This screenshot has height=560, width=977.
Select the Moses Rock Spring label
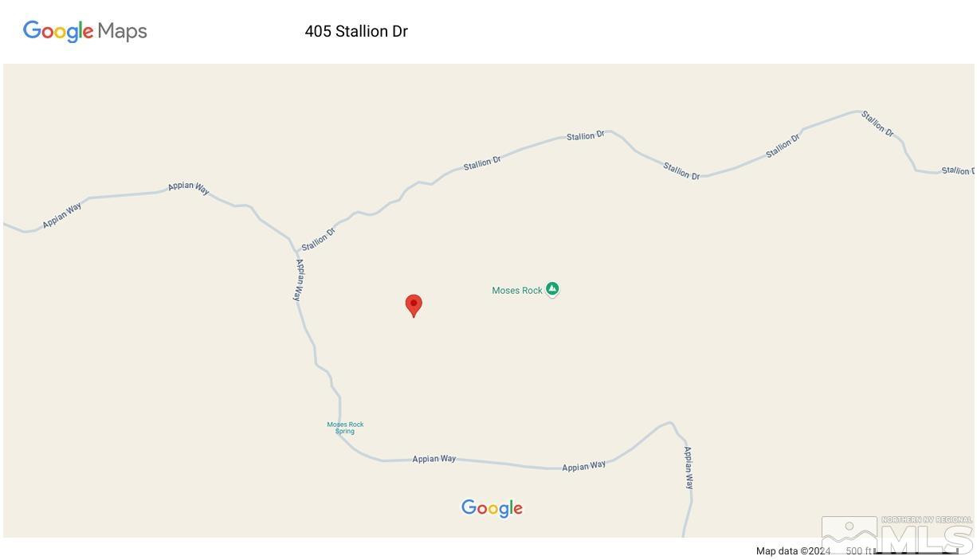(345, 428)
